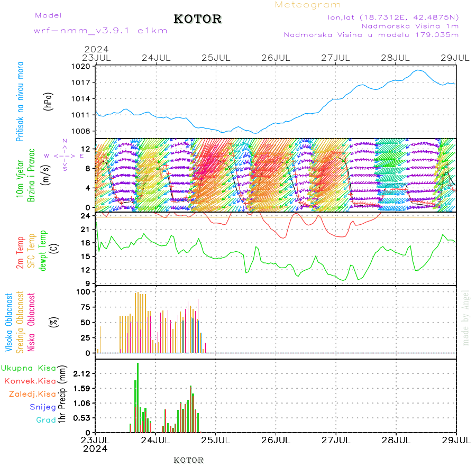Click the bold KOTOR heading above the charts
This screenshot has width=476, height=476.
click(198, 19)
